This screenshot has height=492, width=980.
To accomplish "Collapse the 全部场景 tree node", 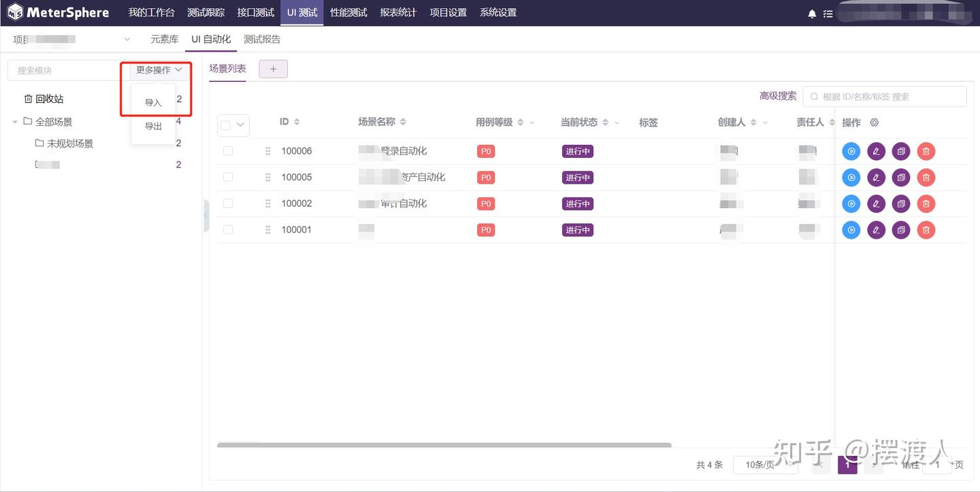I will click(x=15, y=122).
